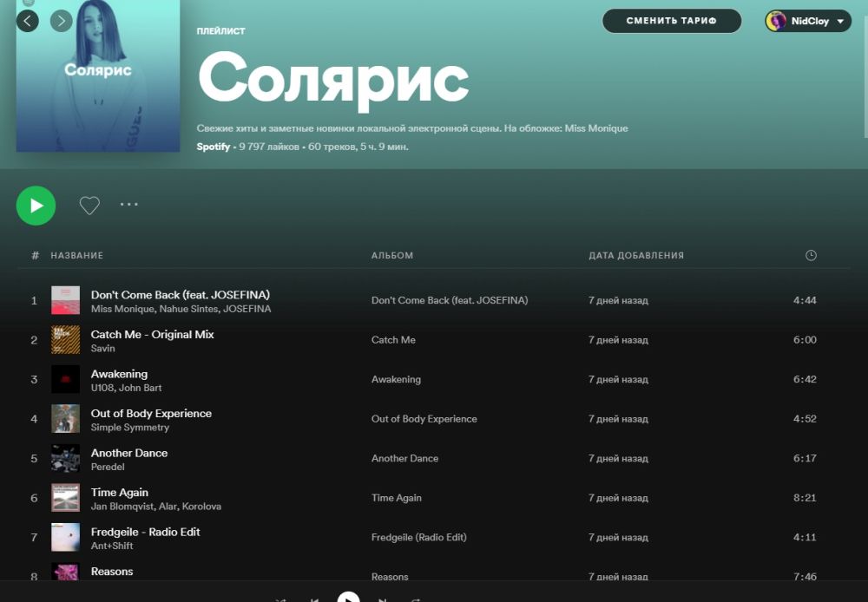Select track title Awakening
Image resolution: width=868 pixels, height=602 pixels.
(x=119, y=374)
